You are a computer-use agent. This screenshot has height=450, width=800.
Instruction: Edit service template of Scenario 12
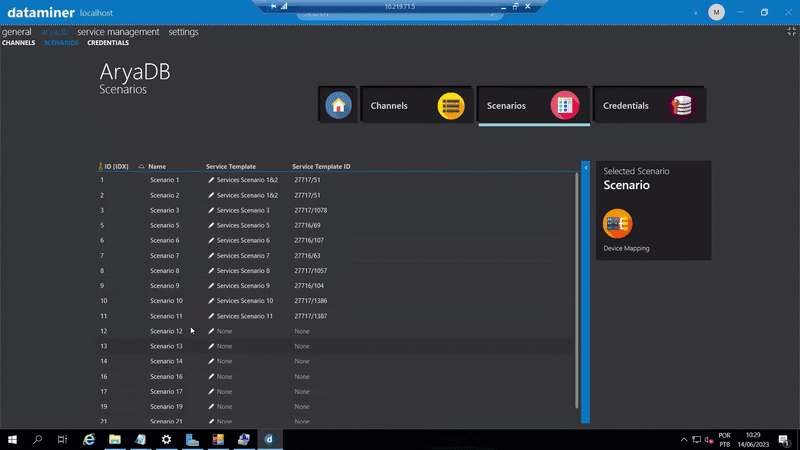click(x=211, y=331)
